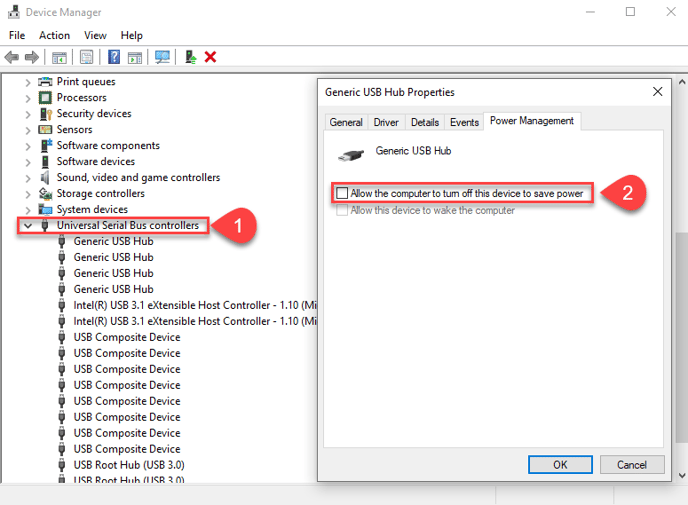Close the Generic USB Hub Properties dialog

[x=657, y=92]
